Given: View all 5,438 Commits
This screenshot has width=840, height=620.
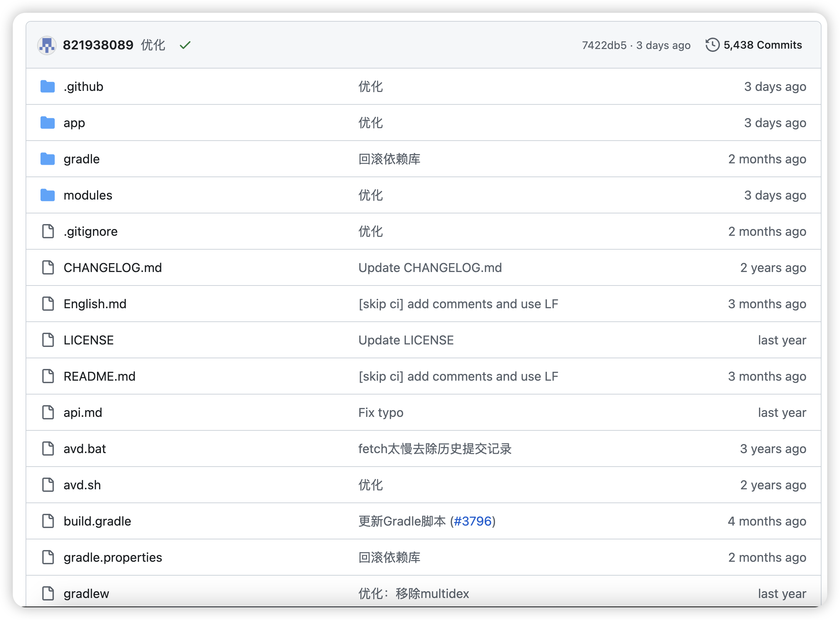Looking at the screenshot, I should coord(763,45).
